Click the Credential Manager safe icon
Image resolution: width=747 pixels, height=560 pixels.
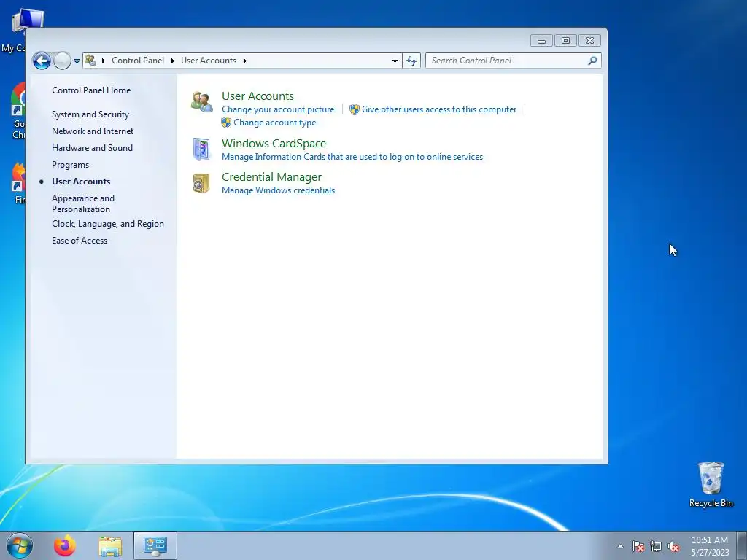click(x=201, y=183)
